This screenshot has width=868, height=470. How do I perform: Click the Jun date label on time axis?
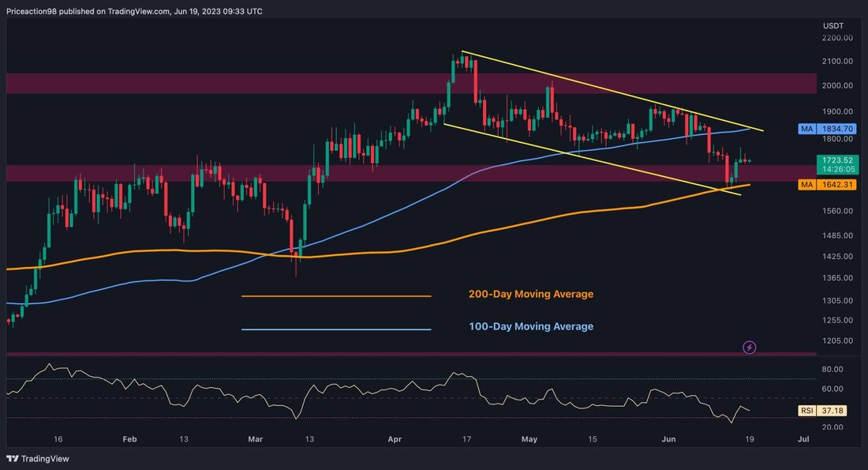point(668,439)
